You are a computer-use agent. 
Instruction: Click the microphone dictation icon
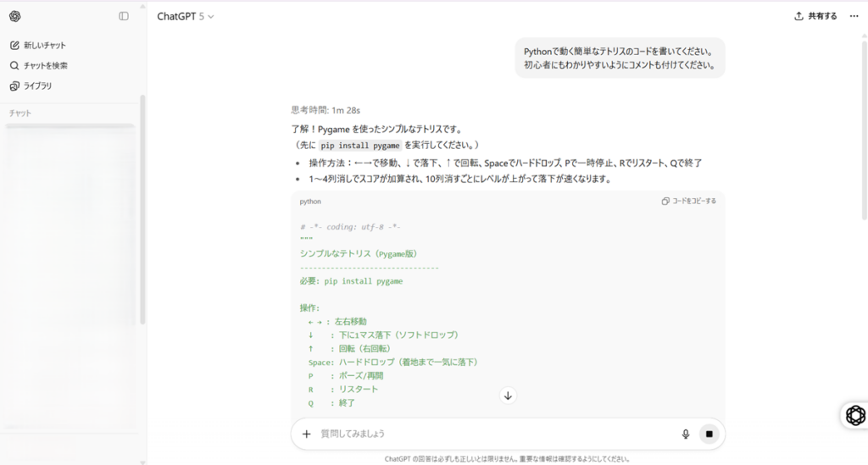(x=685, y=434)
